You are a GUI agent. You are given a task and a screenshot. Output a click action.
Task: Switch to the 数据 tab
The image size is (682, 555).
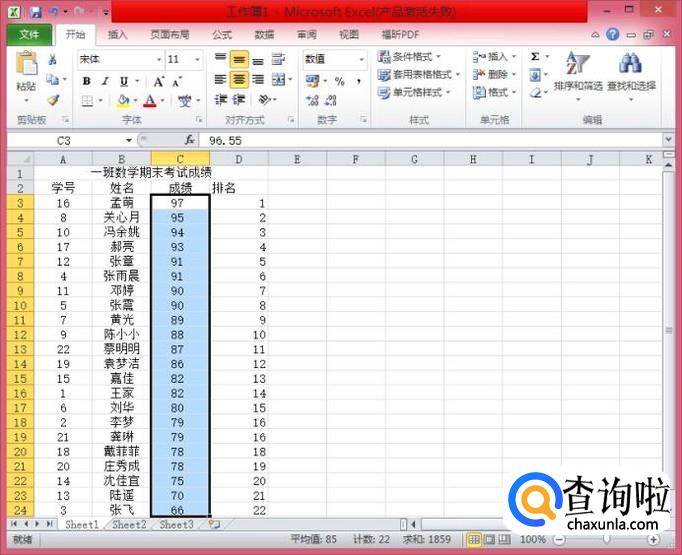(264, 34)
